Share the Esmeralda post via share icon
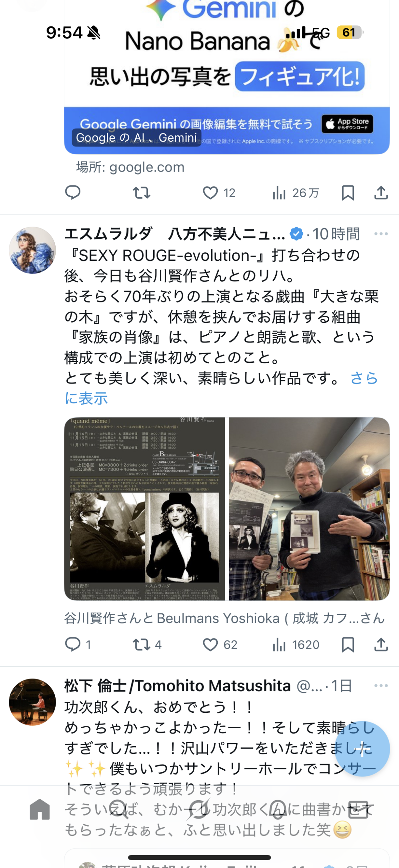The image size is (399, 868). click(381, 644)
